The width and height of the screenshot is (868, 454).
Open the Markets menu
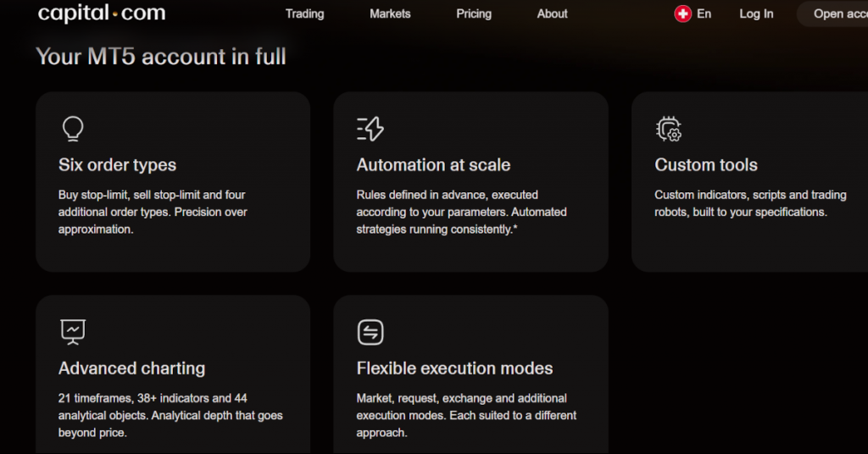pos(390,14)
